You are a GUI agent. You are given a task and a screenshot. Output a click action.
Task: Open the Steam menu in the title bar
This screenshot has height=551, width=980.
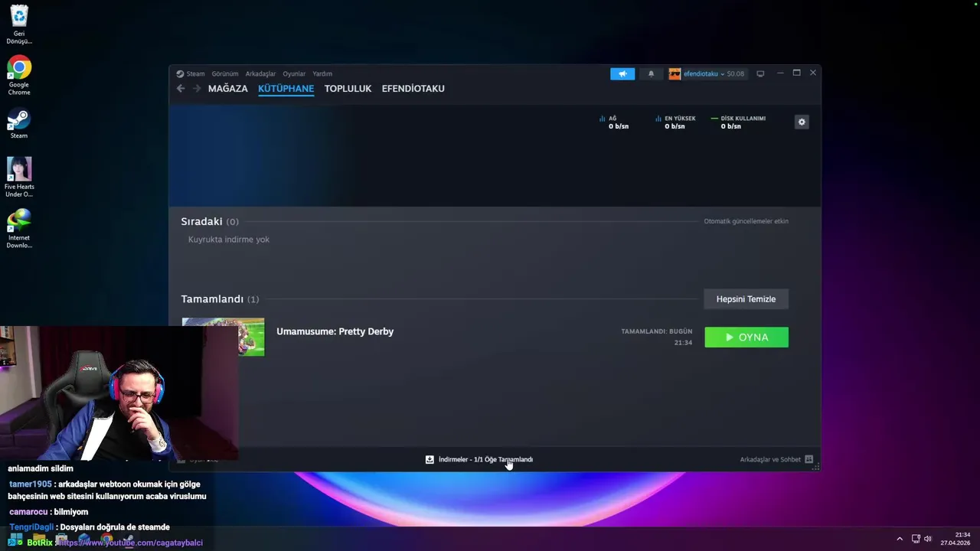[191, 73]
